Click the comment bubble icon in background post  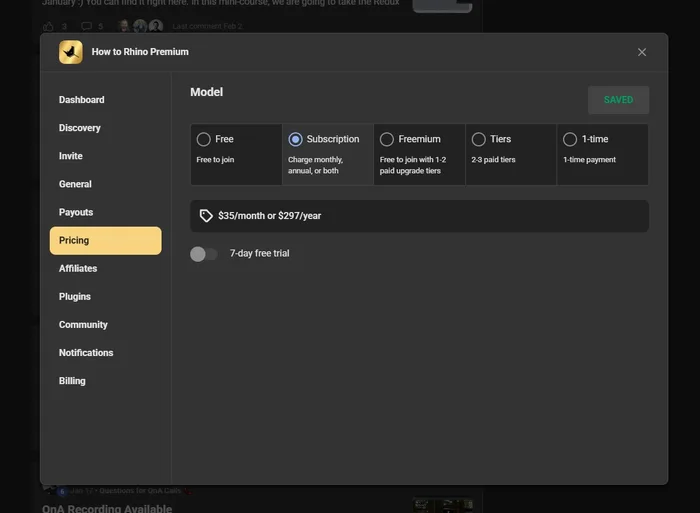[87, 26]
